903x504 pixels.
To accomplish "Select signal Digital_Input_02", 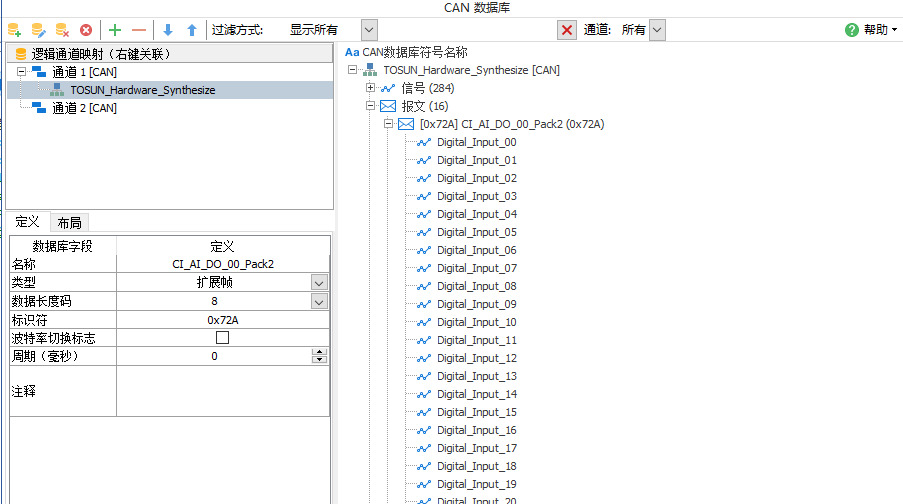I will 476,178.
